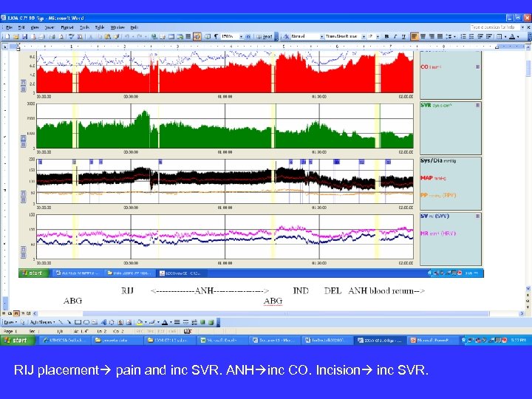Viewport: 532px width, 399px height.
Task: Click the Read layout button
Action: [x=265, y=36]
